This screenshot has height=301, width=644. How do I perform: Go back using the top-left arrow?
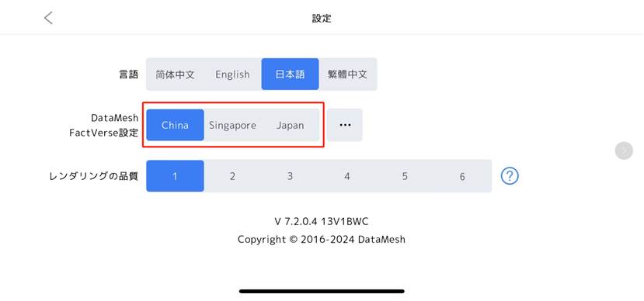pyautogui.click(x=48, y=18)
